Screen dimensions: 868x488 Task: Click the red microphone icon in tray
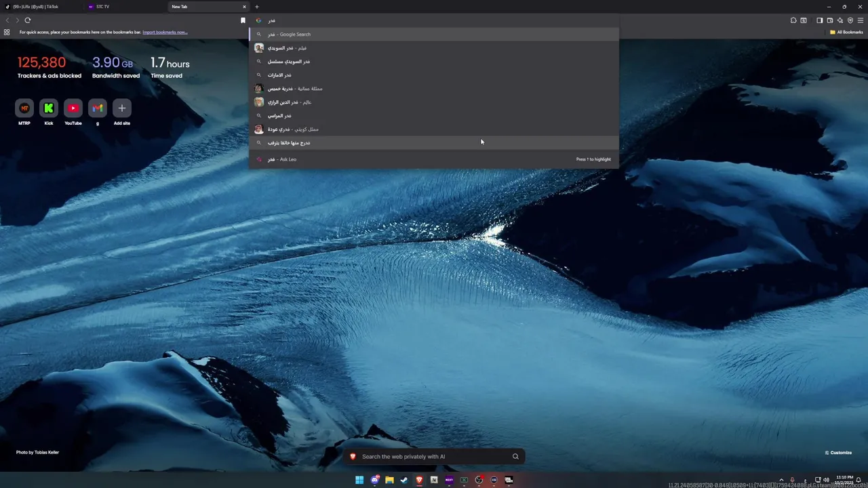pyautogui.click(x=792, y=480)
